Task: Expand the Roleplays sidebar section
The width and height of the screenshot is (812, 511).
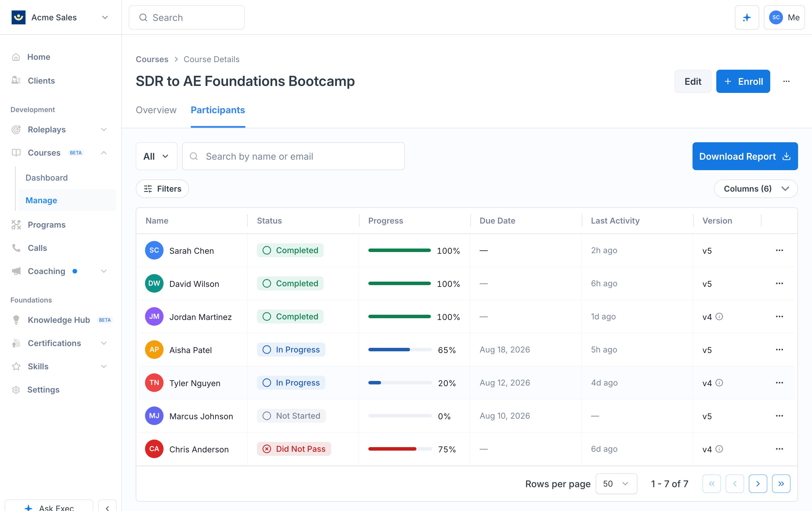Action: (104, 129)
